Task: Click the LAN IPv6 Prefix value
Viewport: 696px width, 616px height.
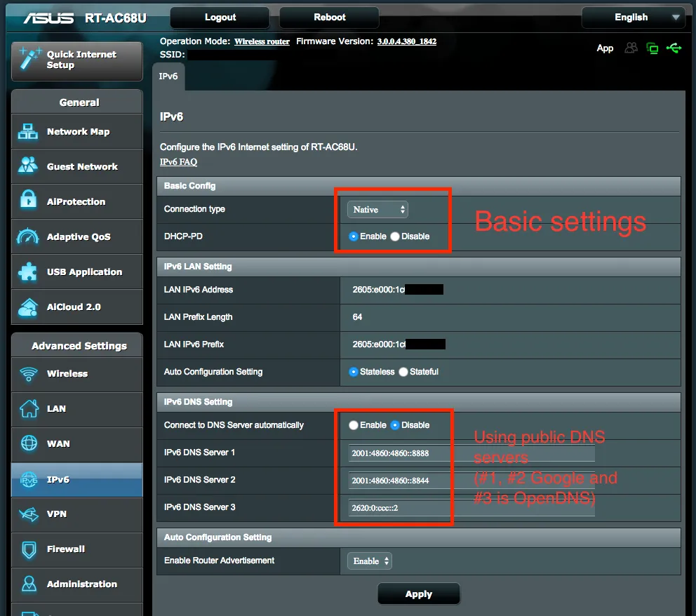Action: click(399, 344)
